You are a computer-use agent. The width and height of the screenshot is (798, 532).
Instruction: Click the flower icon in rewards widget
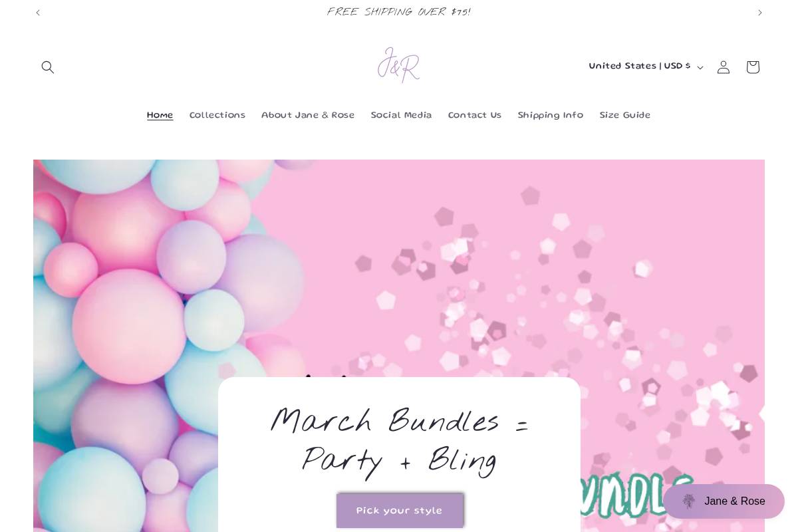(689, 501)
